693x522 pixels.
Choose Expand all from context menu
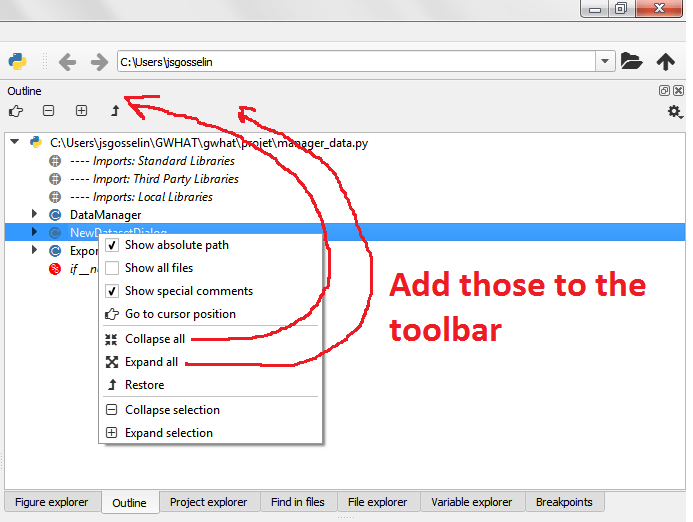210,362
